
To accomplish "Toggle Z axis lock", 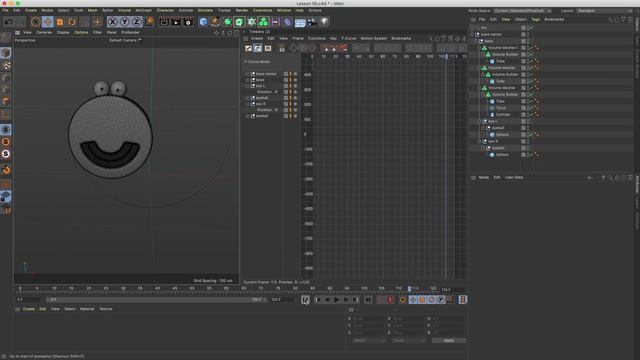I will click(x=136, y=22).
